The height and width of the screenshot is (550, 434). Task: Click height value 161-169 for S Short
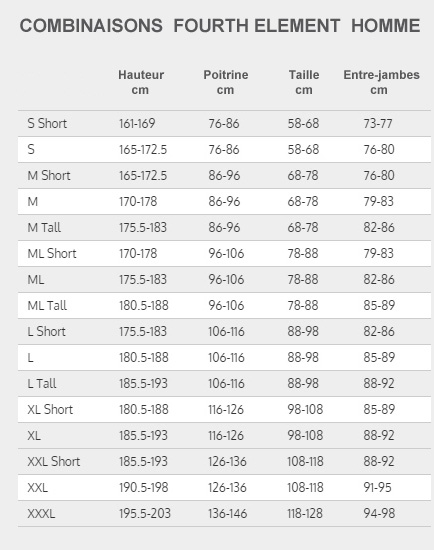pos(137,123)
